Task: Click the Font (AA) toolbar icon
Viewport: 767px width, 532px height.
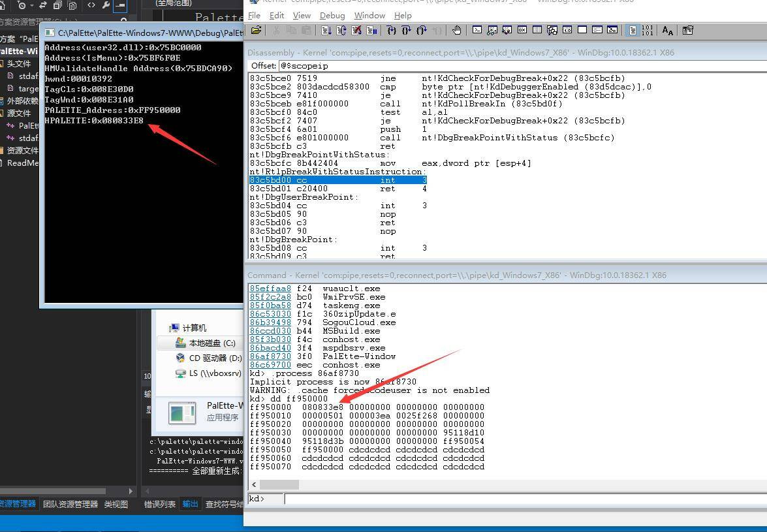Action: [x=667, y=30]
